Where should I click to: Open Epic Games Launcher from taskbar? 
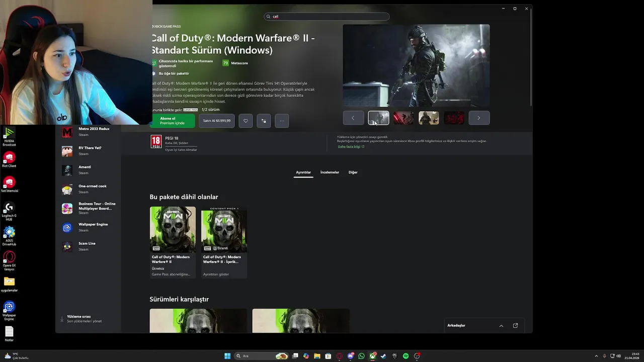pyautogui.click(x=394, y=356)
